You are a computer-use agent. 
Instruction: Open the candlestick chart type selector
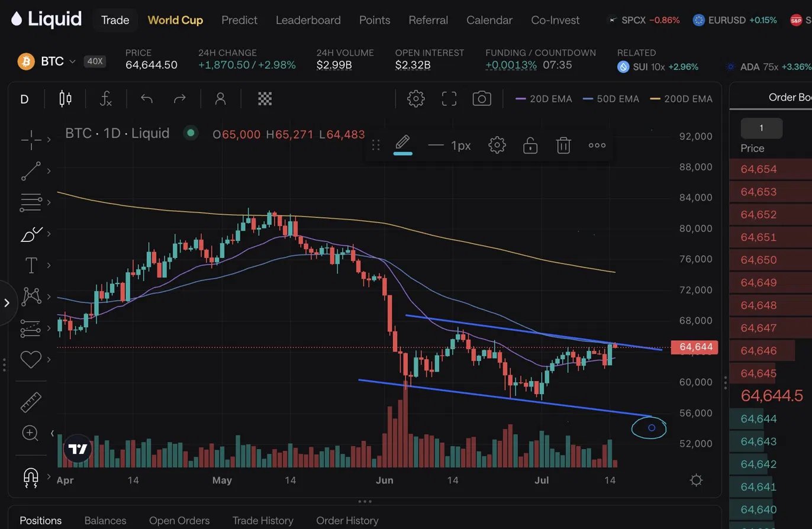pos(65,99)
